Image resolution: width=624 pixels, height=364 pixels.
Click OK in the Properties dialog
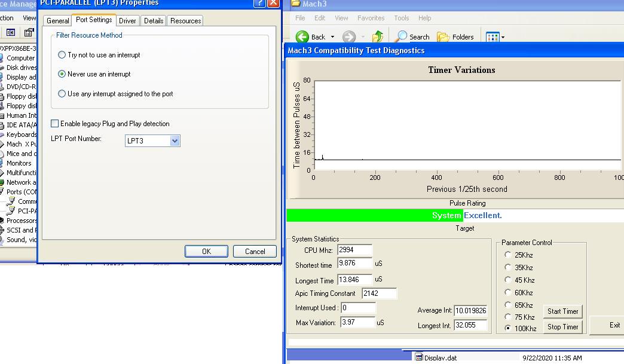(x=206, y=251)
